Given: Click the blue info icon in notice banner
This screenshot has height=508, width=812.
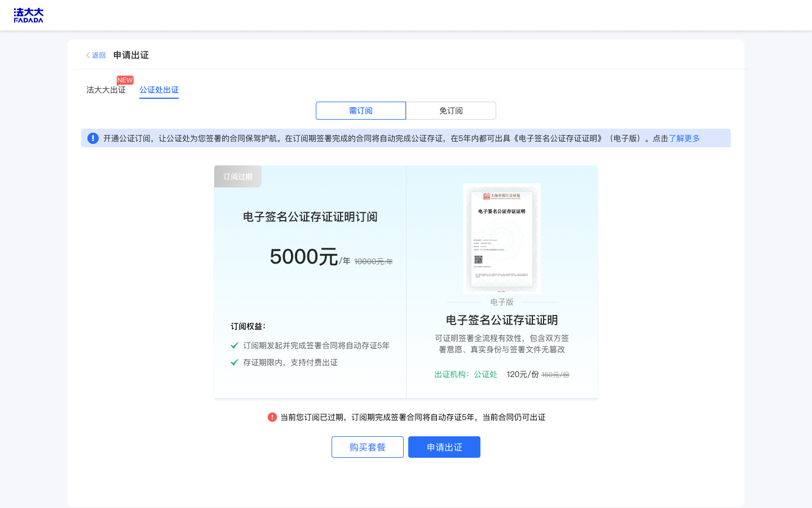Looking at the screenshot, I should pyautogui.click(x=93, y=138).
